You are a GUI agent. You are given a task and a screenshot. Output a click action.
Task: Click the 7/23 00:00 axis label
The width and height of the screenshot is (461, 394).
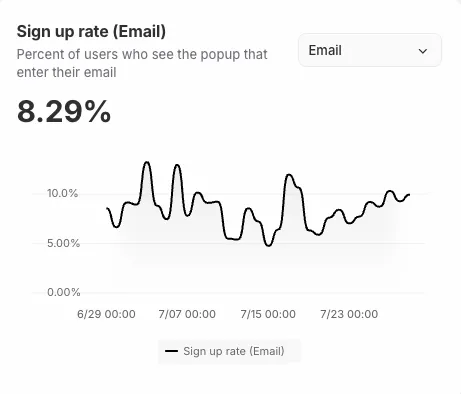[349, 314]
